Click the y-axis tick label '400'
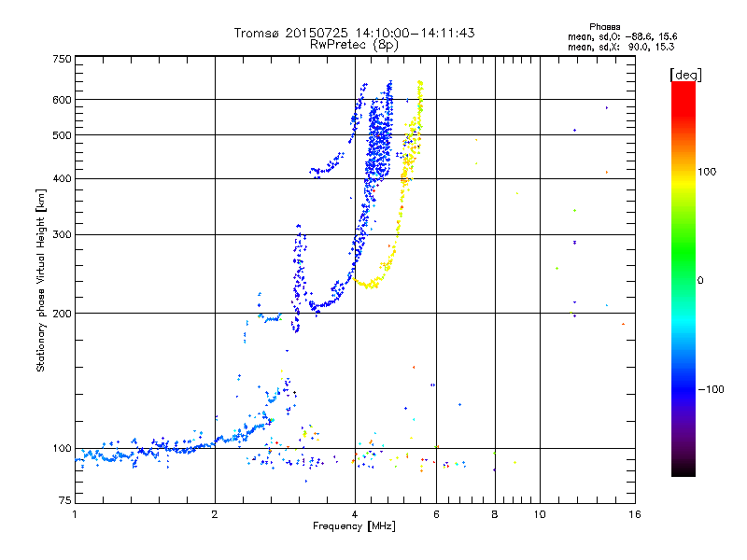Screen dimensions: 747x560 pyautogui.click(x=62, y=178)
